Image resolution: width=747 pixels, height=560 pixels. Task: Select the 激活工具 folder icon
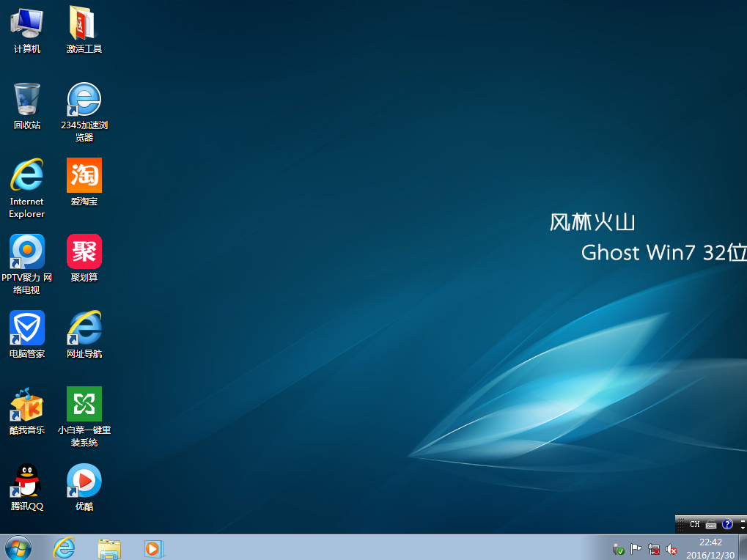[84, 29]
